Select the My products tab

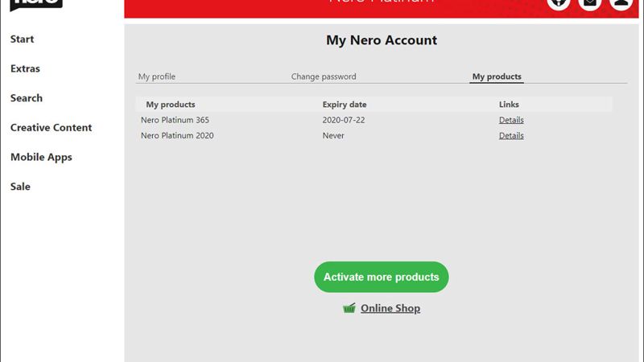497,76
